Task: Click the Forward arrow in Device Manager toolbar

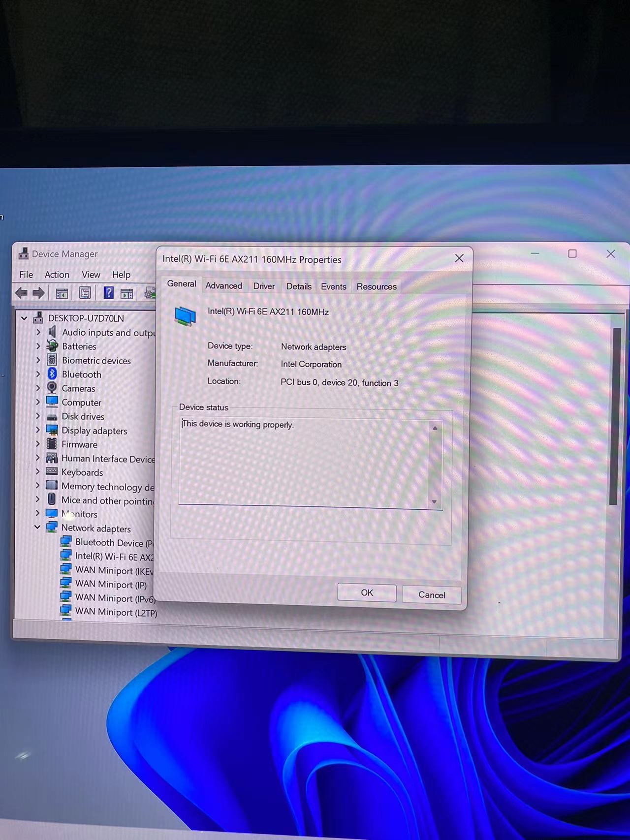Action: point(38,294)
